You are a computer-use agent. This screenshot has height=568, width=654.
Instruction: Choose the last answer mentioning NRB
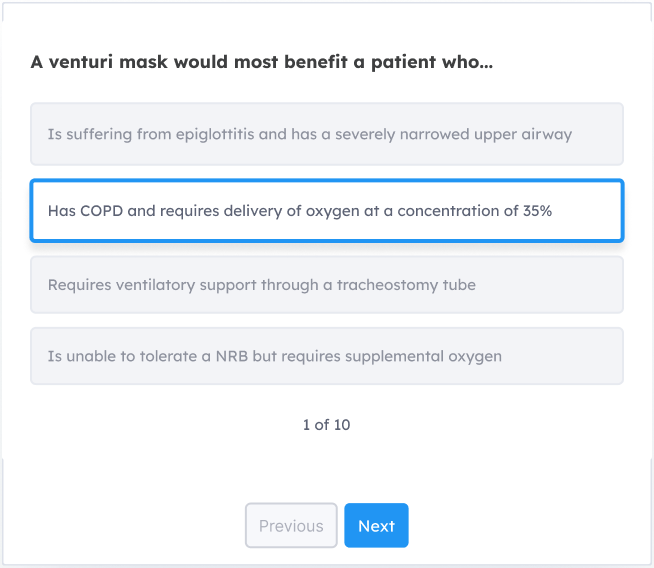(x=326, y=356)
